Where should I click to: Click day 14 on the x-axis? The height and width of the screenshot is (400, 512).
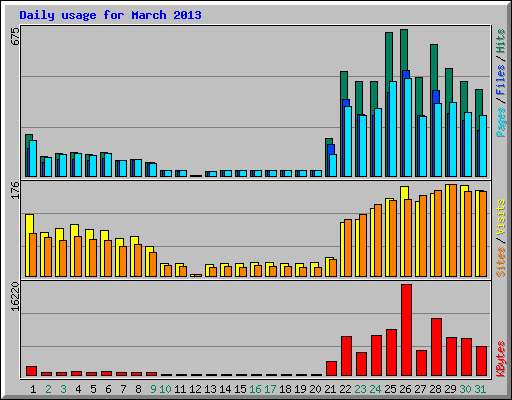225,389
